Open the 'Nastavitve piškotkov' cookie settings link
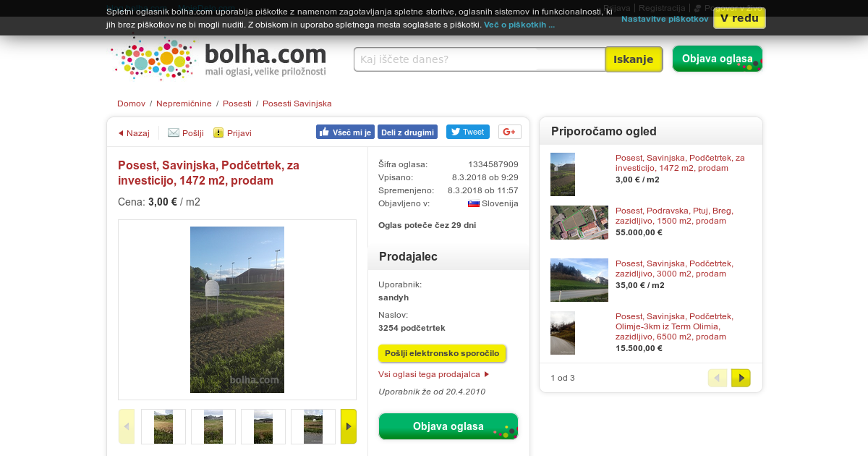The image size is (868, 456). tap(665, 19)
